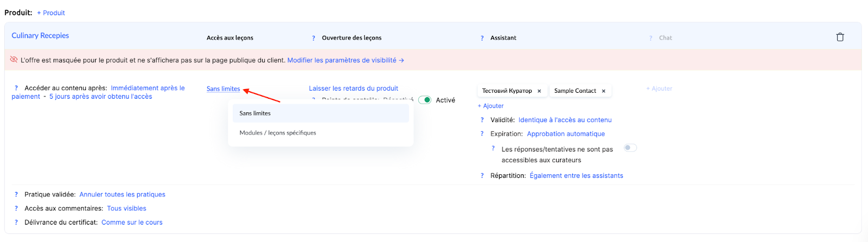Screen dimensions: 868x242
Task: Remove the Тестовий Куратор assistant tag
Action: click(x=539, y=91)
